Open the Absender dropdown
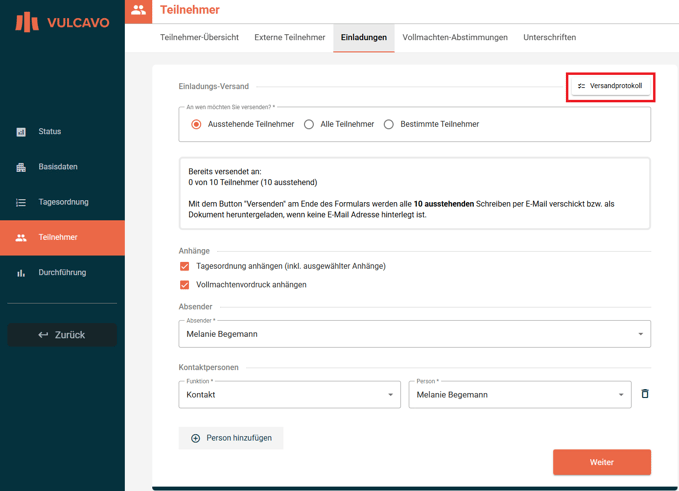Image resolution: width=679 pixels, height=491 pixels. pyautogui.click(x=414, y=334)
